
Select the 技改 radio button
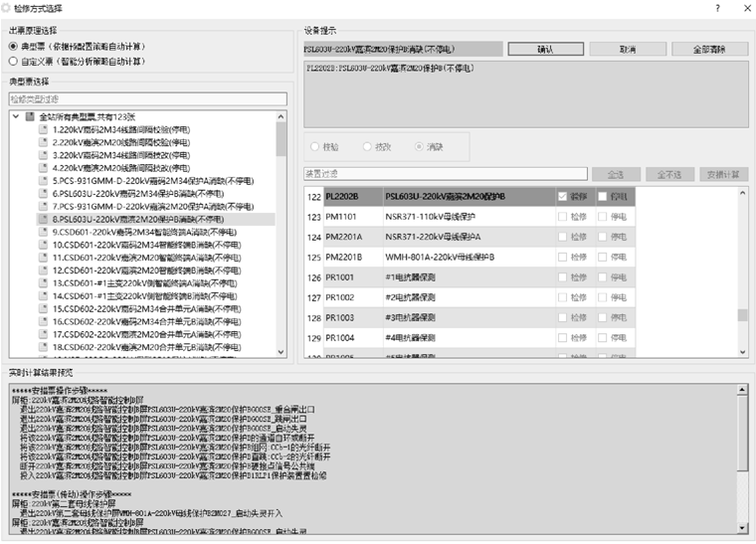[x=367, y=146]
